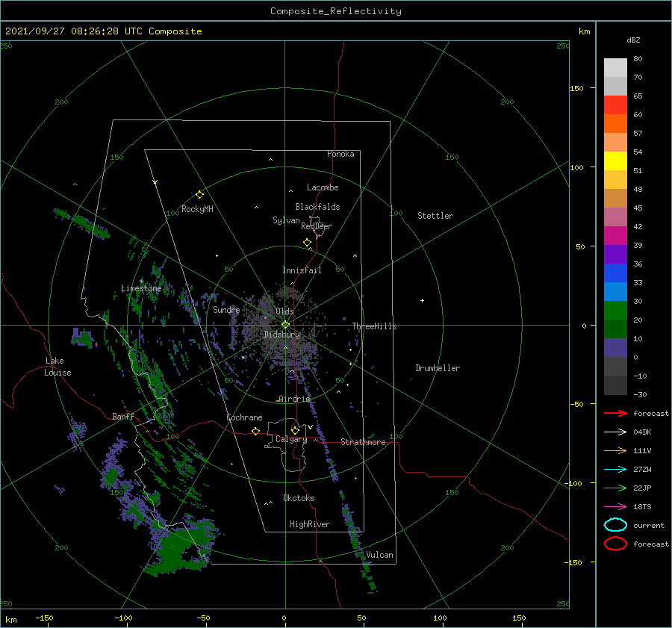Select the 80 dBZ light gray swatch
Viewport: 672px width, 628px height.
coord(615,67)
